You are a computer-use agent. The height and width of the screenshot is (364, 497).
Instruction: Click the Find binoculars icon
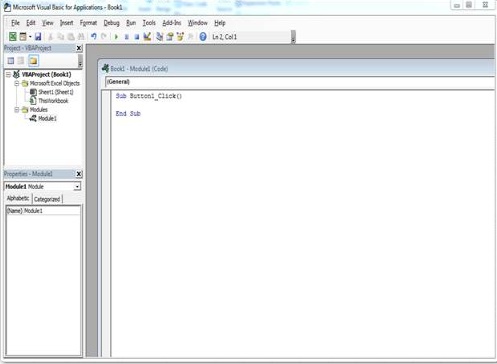81,37
